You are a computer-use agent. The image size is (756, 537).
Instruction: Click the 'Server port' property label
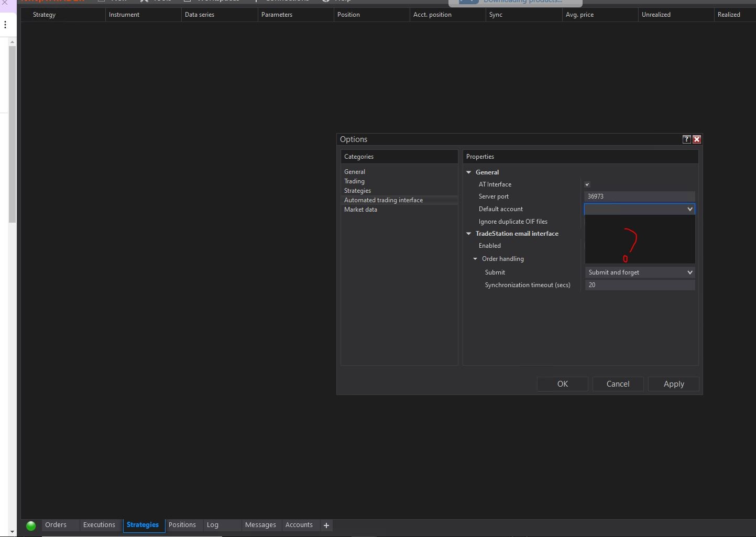point(494,196)
